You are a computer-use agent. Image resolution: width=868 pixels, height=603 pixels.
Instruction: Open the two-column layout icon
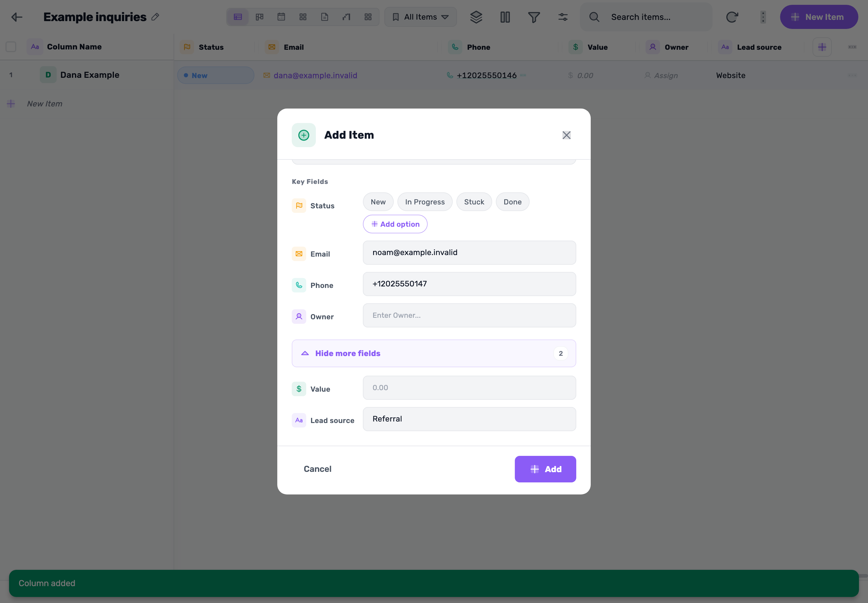(x=505, y=17)
